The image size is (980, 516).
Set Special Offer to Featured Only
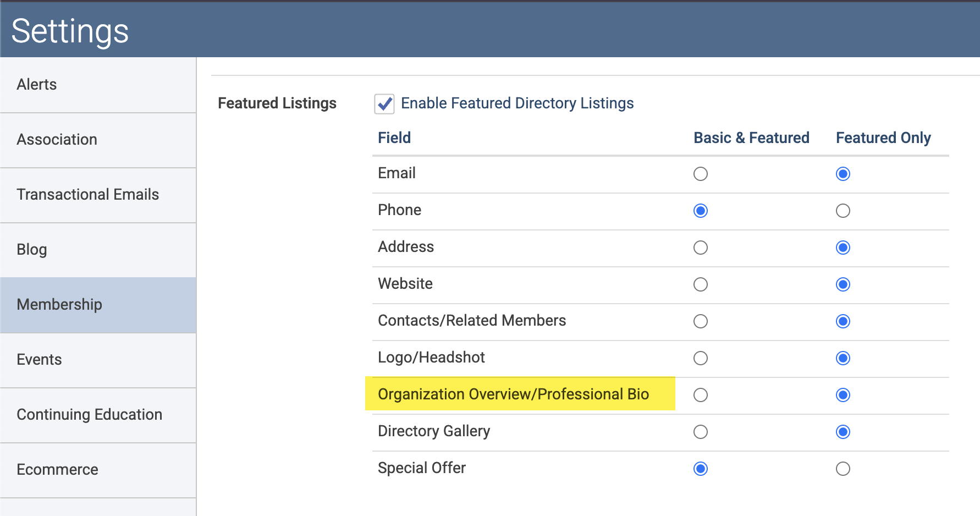pyautogui.click(x=843, y=469)
